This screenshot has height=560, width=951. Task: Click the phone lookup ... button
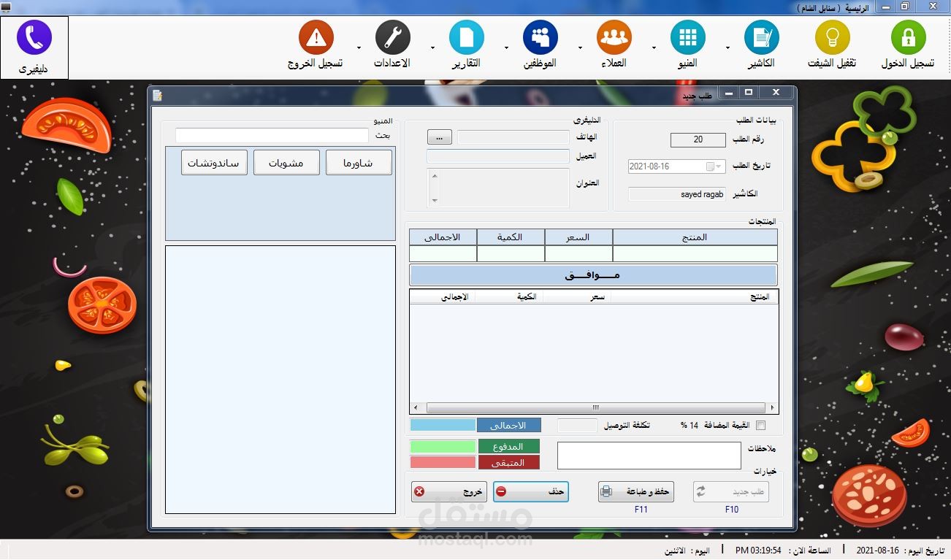coord(440,137)
